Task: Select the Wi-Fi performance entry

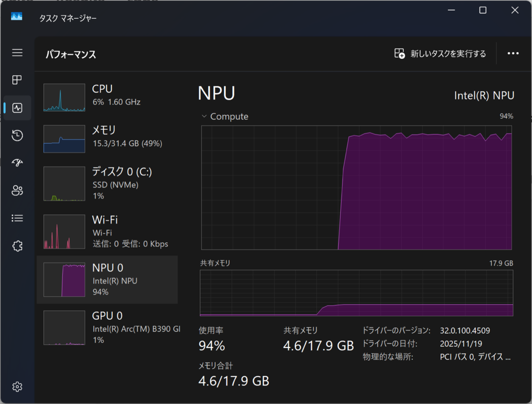Action: click(x=107, y=231)
